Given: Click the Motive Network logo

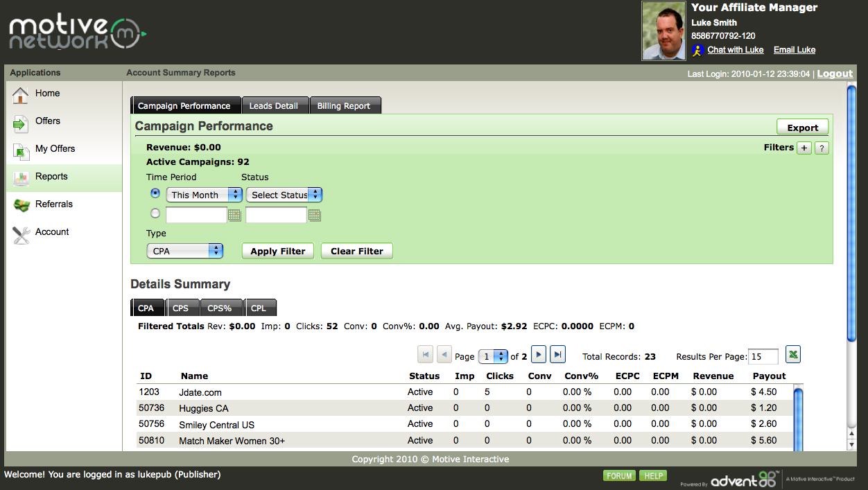Looking at the screenshot, I should point(78,33).
